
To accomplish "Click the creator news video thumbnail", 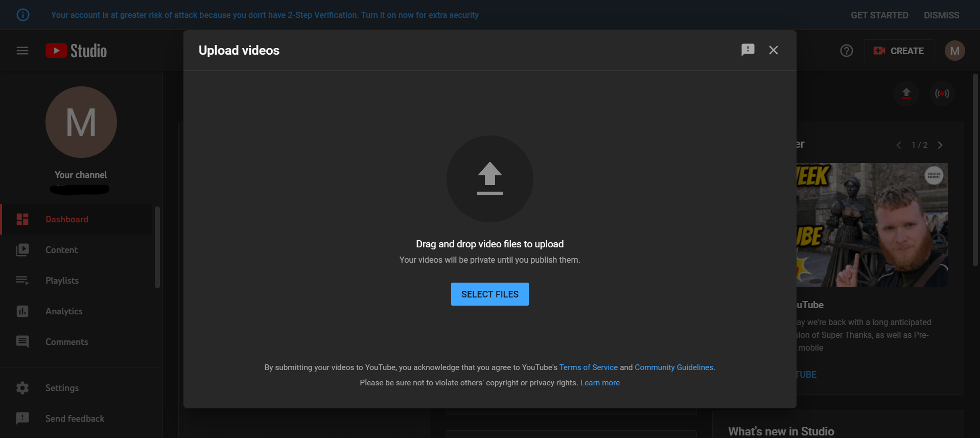I will [x=872, y=225].
